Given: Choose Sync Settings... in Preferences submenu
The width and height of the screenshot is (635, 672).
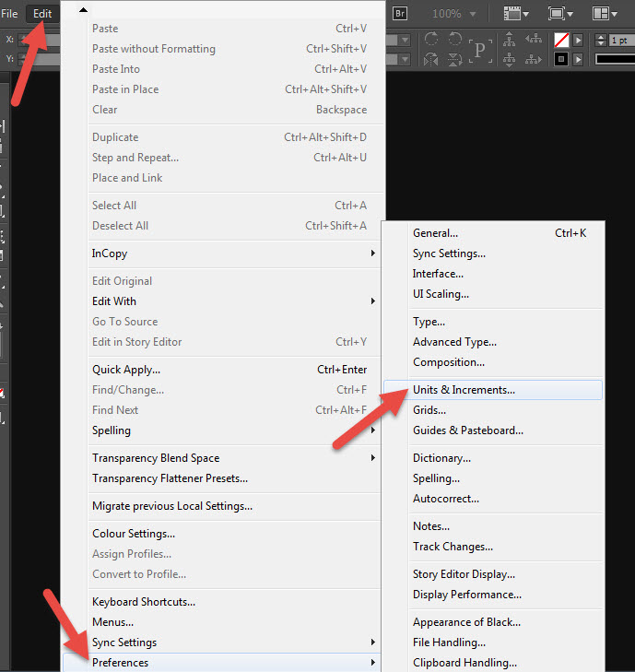Looking at the screenshot, I should [493, 253].
